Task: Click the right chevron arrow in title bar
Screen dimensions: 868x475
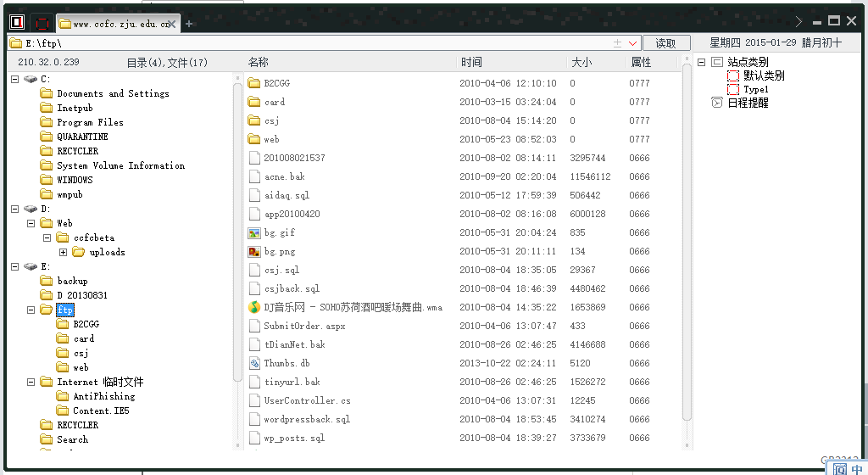Action: (798, 21)
